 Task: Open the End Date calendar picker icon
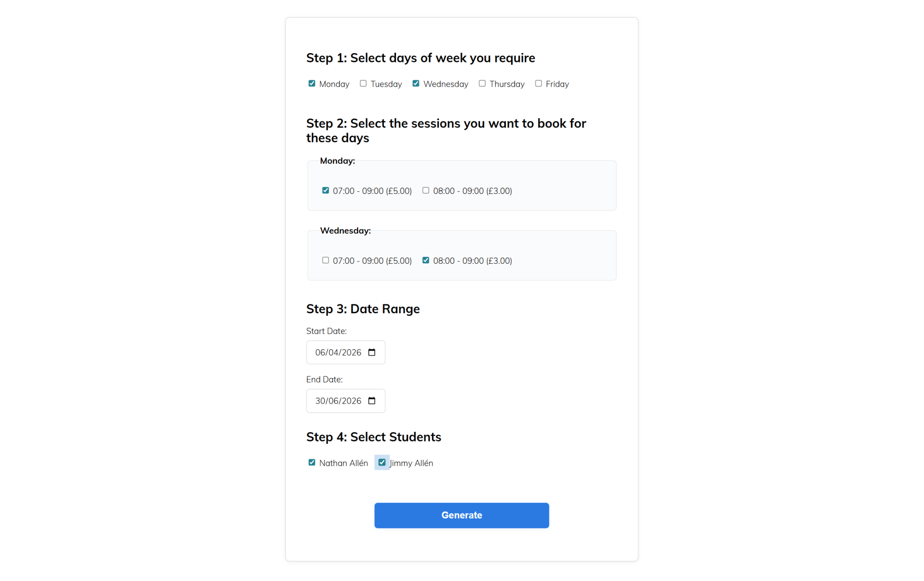(x=371, y=401)
